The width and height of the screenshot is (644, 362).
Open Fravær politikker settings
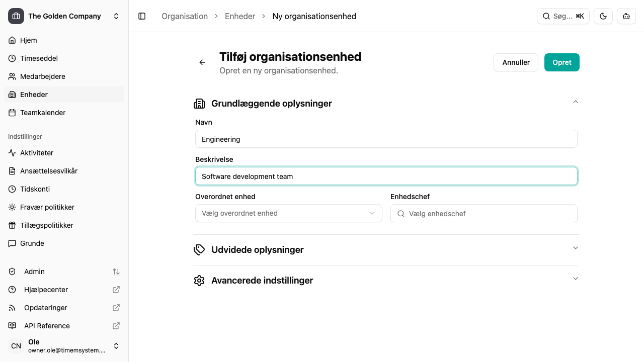tap(47, 207)
